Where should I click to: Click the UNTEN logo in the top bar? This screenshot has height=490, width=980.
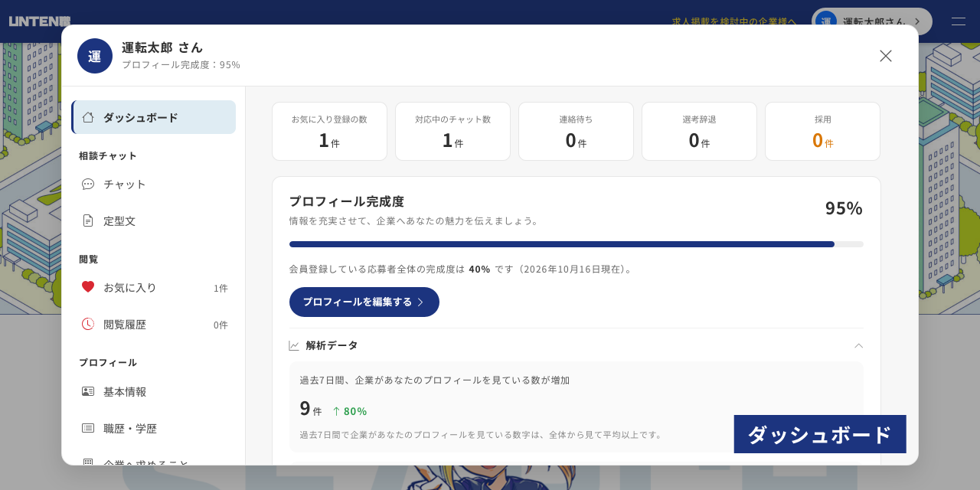pos(40,21)
